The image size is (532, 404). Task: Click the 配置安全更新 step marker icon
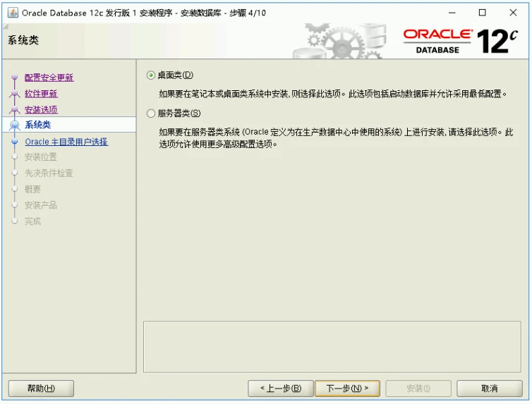(x=14, y=78)
